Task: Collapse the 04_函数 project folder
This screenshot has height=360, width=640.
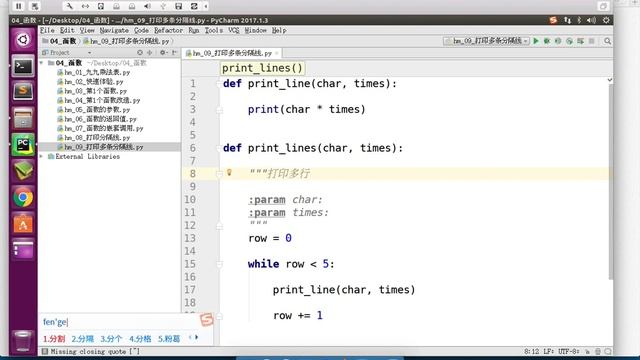Action: [42, 63]
